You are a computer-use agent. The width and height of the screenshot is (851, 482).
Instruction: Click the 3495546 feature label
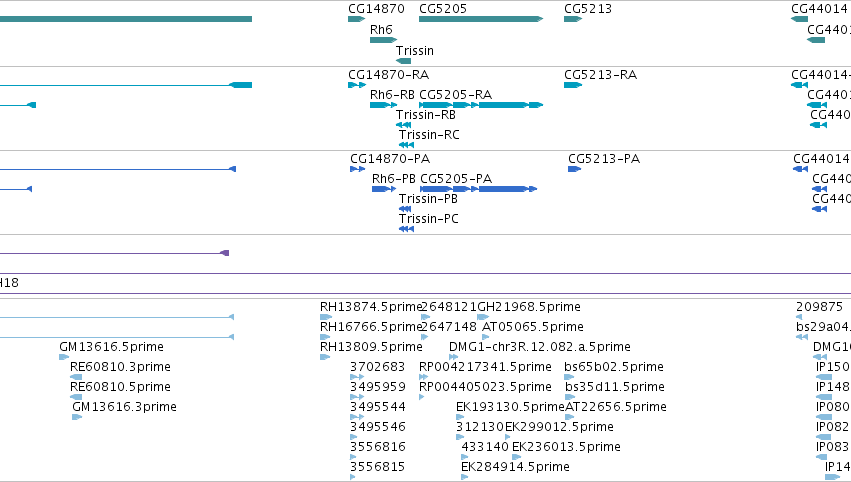coord(378,428)
